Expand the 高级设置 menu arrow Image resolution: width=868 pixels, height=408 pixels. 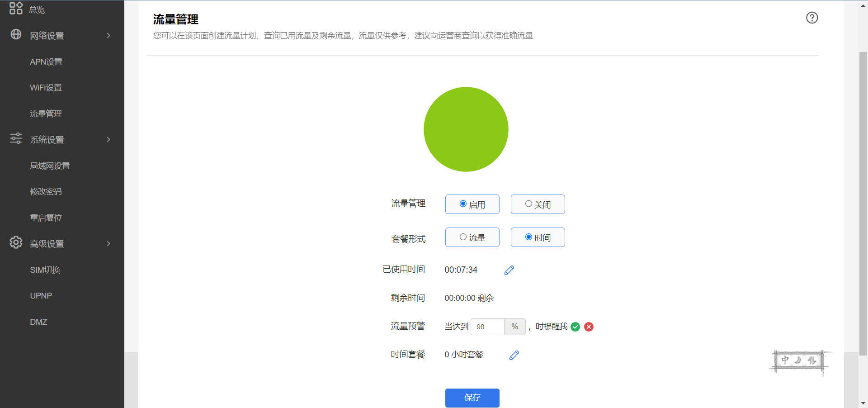click(108, 243)
